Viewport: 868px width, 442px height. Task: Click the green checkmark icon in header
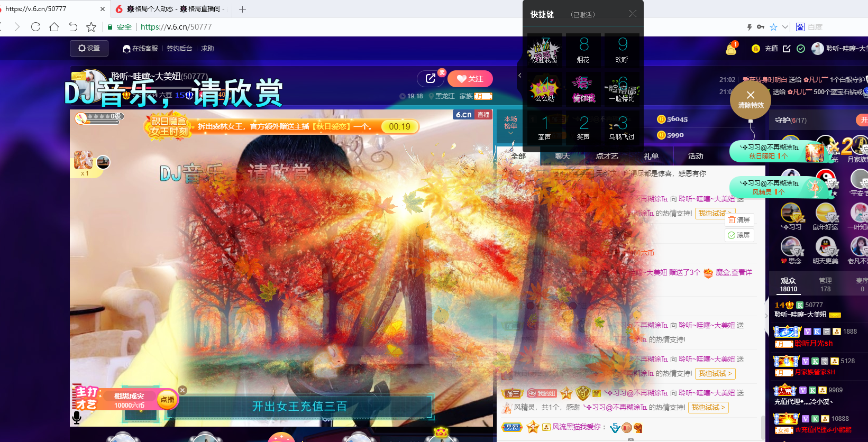tap(801, 48)
